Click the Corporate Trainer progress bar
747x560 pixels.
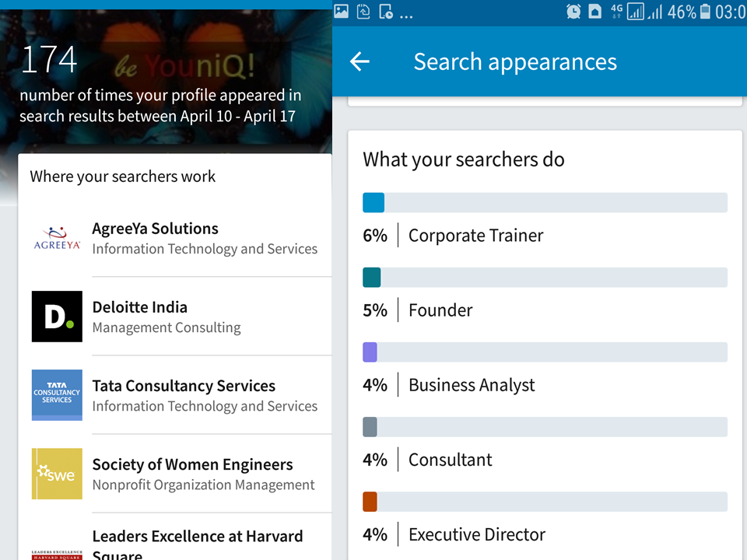coord(545,203)
